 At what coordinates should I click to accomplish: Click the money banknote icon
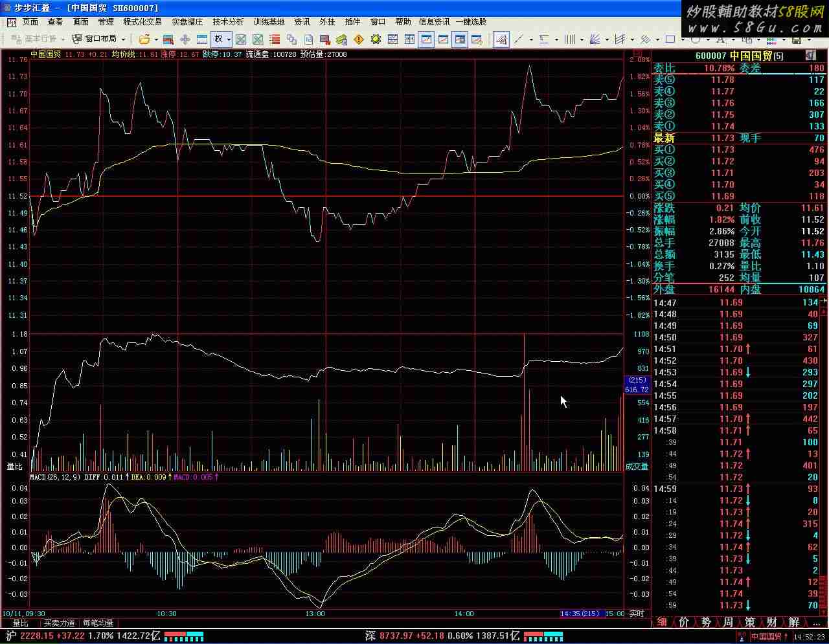point(341,39)
